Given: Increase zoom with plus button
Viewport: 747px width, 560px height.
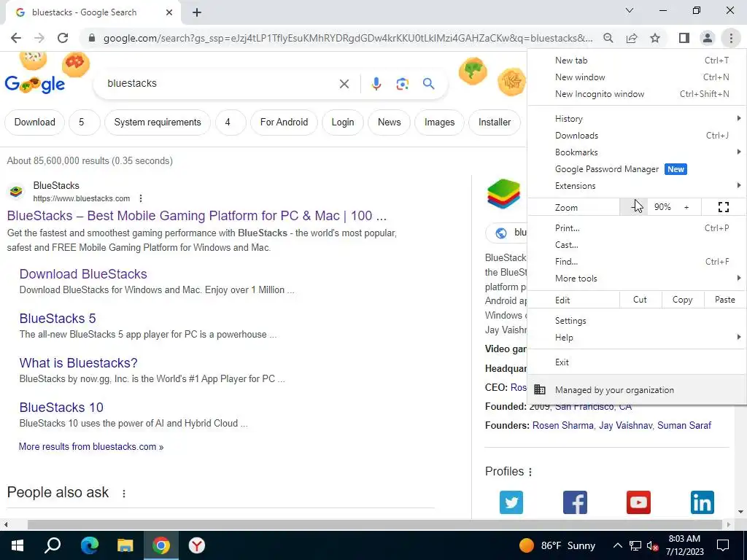Looking at the screenshot, I should tap(686, 207).
